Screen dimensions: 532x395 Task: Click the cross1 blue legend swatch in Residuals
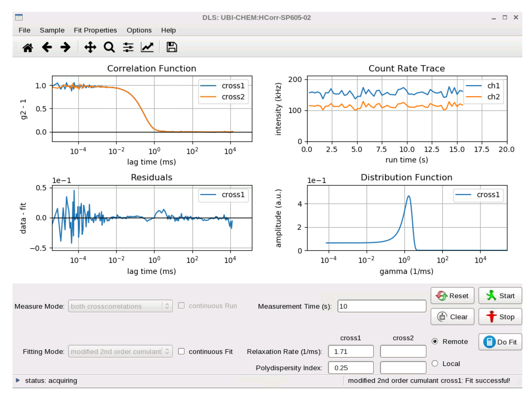pos(208,195)
